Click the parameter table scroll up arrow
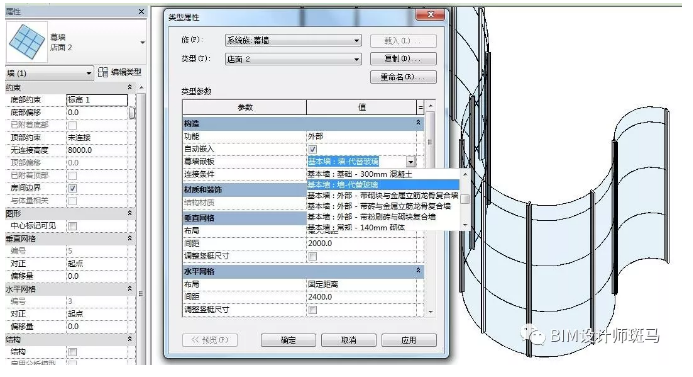This screenshot has width=693, height=377. click(x=431, y=106)
